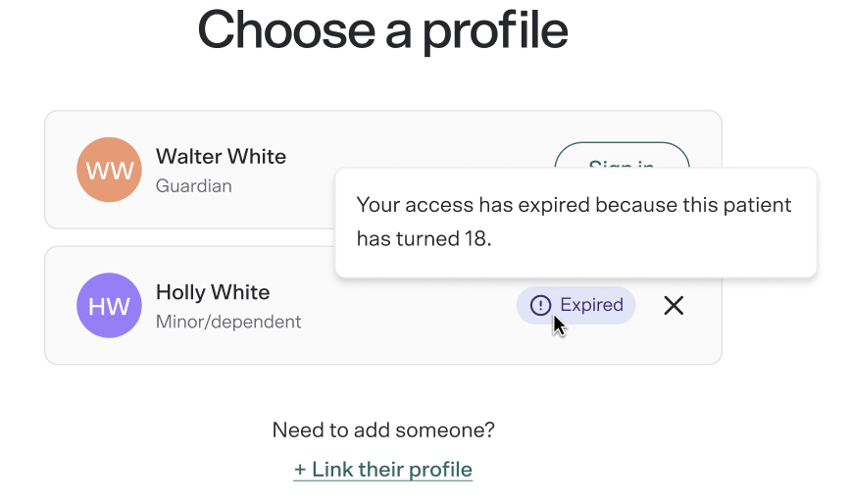The height and width of the screenshot is (504, 849).
Task: Open the Link their profile link
Action: (x=382, y=470)
